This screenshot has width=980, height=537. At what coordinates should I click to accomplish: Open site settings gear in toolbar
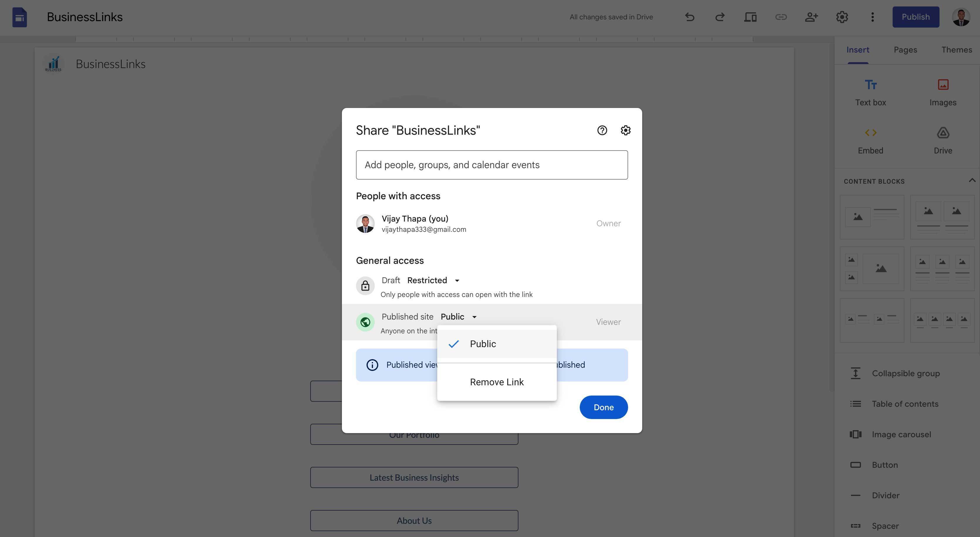pos(842,17)
